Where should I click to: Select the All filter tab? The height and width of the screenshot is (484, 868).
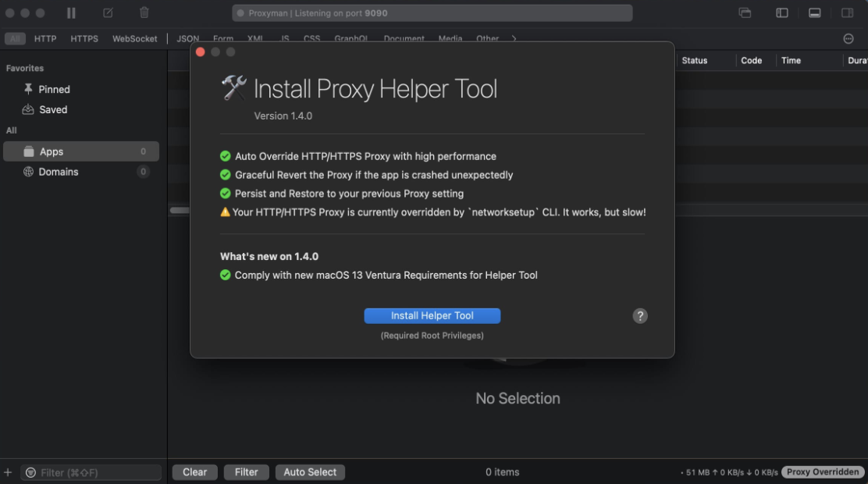pyautogui.click(x=15, y=39)
